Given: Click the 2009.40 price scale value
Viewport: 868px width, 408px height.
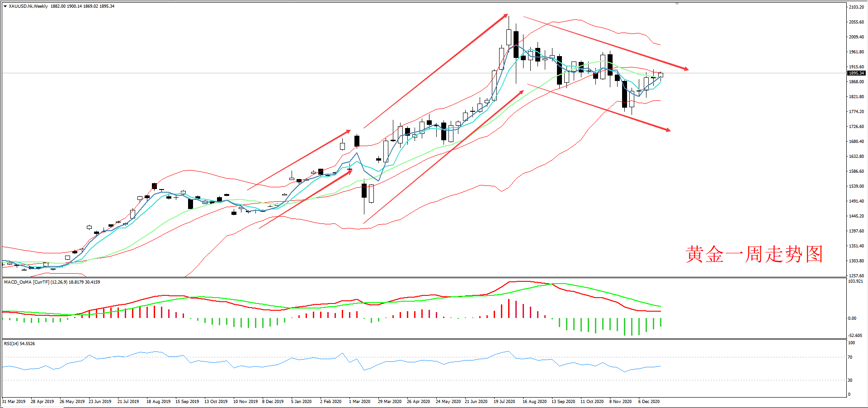Looking at the screenshot, I should [x=856, y=37].
